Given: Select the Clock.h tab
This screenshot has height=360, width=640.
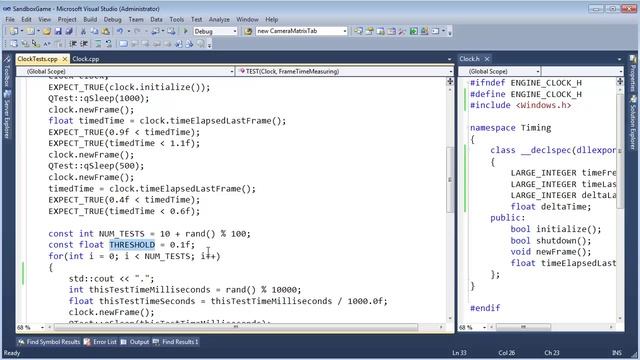Looking at the screenshot, I should click(x=469, y=59).
